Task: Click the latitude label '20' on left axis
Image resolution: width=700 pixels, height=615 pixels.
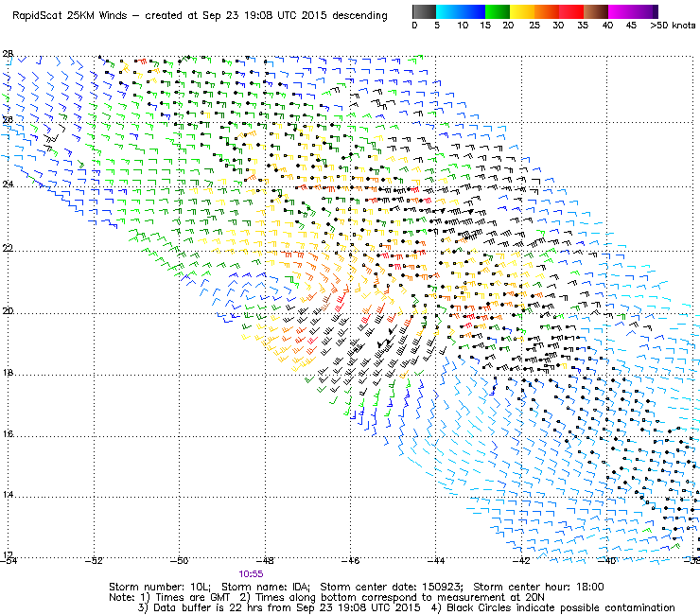Action: (x=8, y=311)
